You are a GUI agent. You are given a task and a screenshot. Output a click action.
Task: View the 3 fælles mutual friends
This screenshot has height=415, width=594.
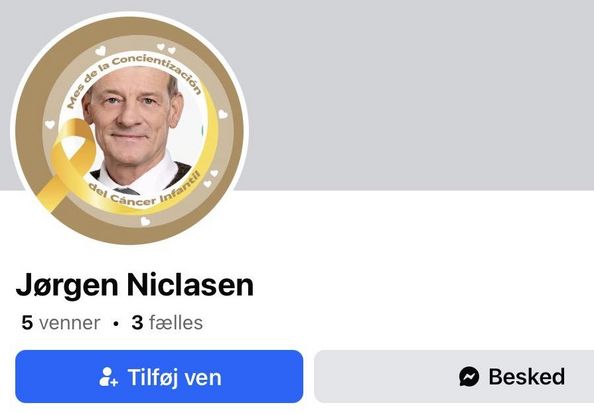click(167, 323)
